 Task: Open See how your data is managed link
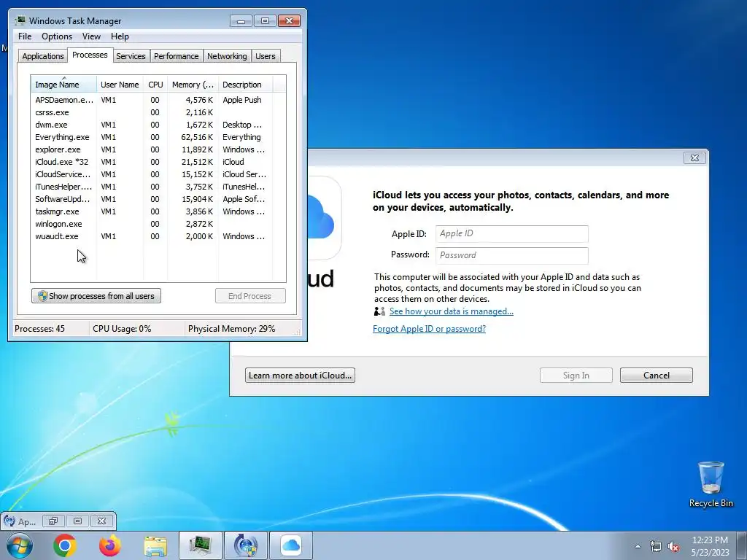451,311
